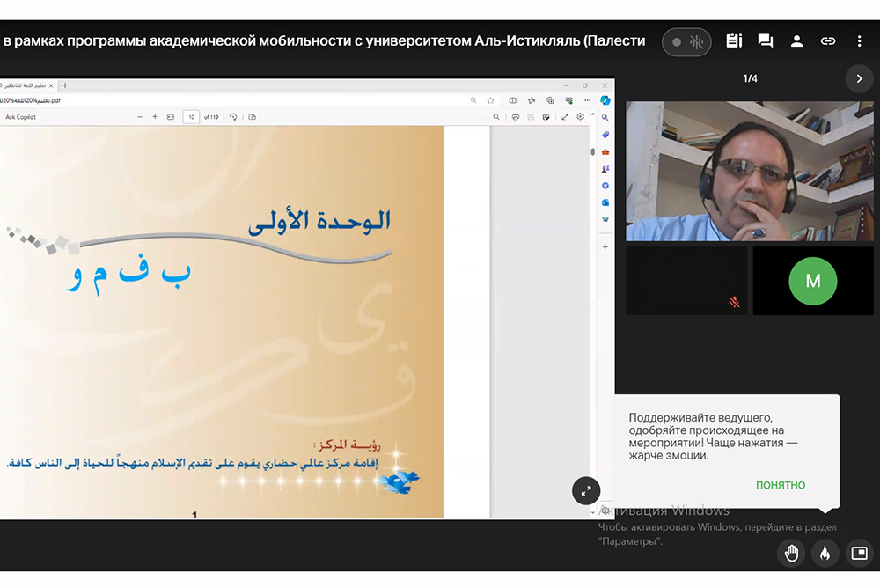This screenshot has width=880, height=588.
Task: Zoom in the PDF with plus button
Action: [x=155, y=117]
